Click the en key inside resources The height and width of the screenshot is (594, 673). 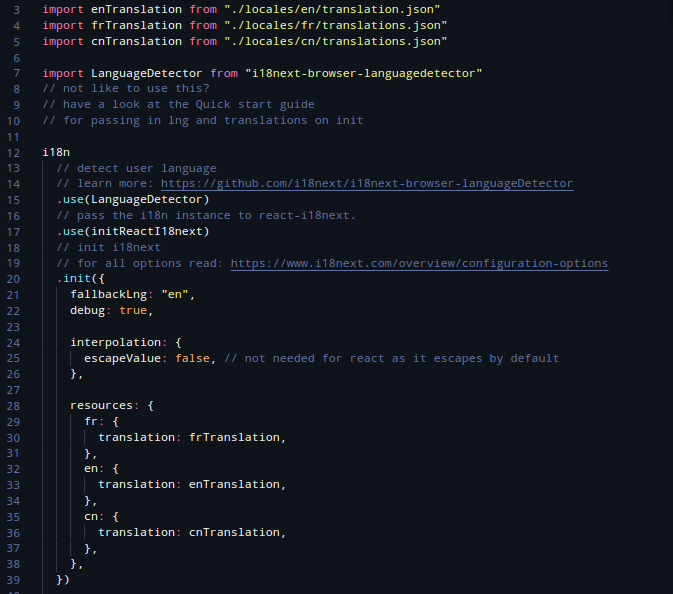point(91,469)
